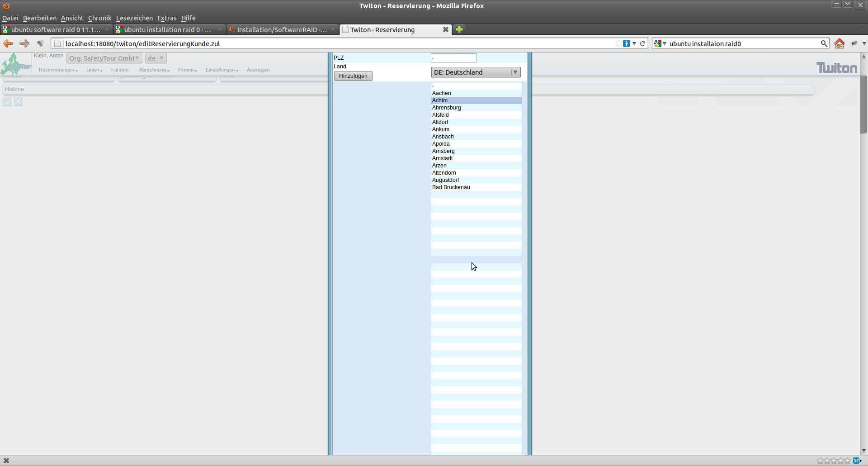Choose Bad Bruckenau from the list

[451, 187]
